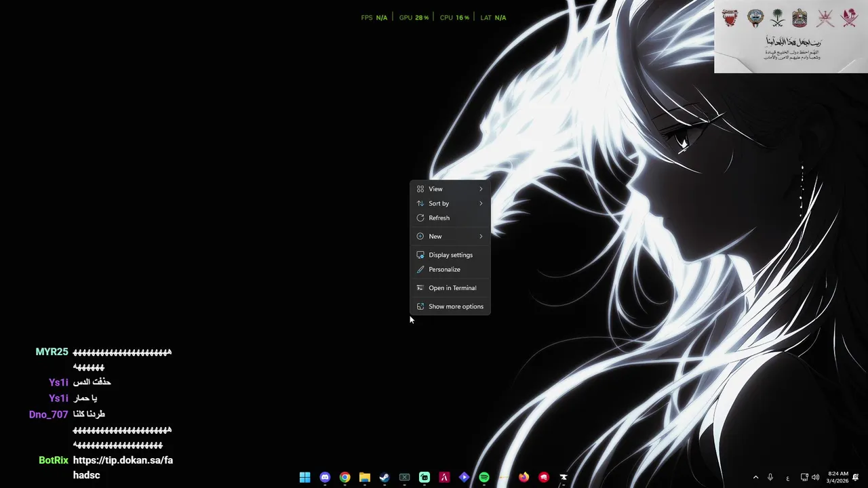Select Personalize in the context menu
This screenshot has width=868, height=488.
click(450, 269)
